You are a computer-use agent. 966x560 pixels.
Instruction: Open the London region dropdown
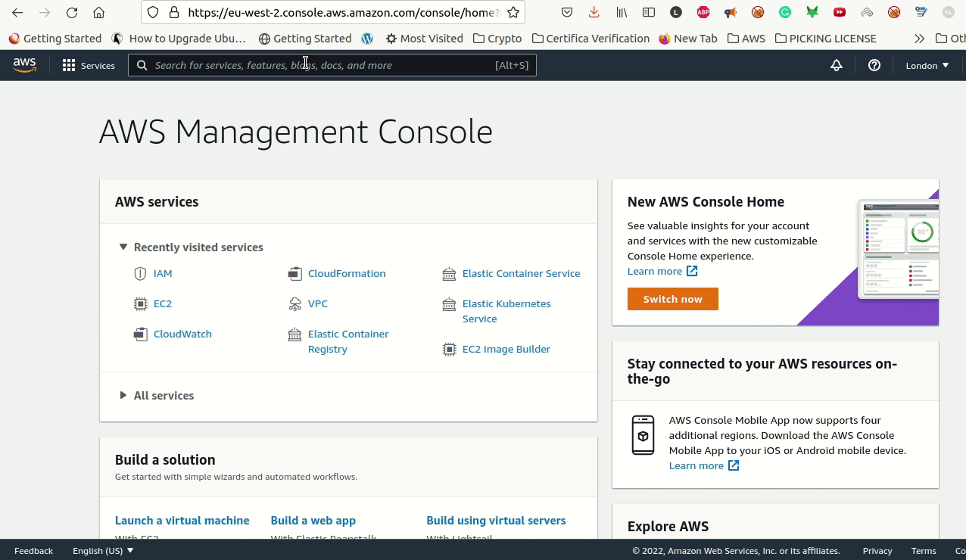[927, 66]
